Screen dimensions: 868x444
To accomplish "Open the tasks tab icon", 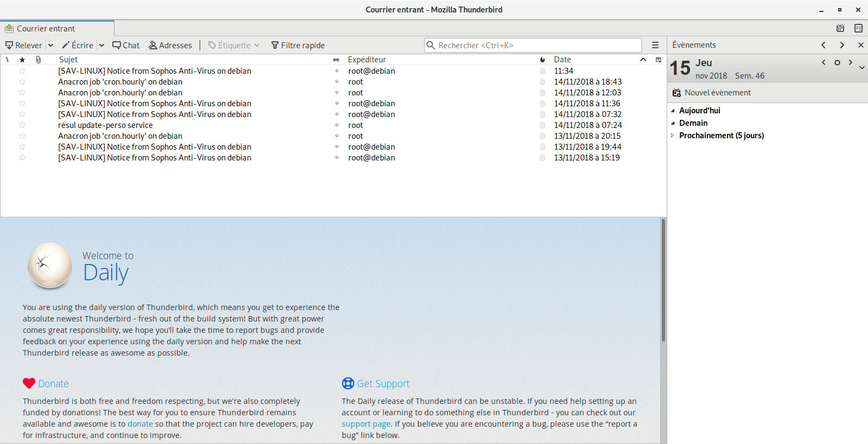I will 858,28.
